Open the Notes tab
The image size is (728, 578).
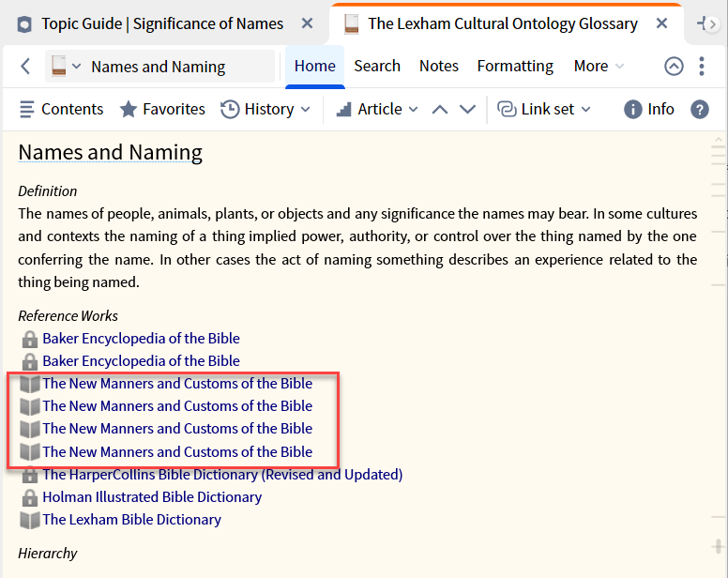439,66
